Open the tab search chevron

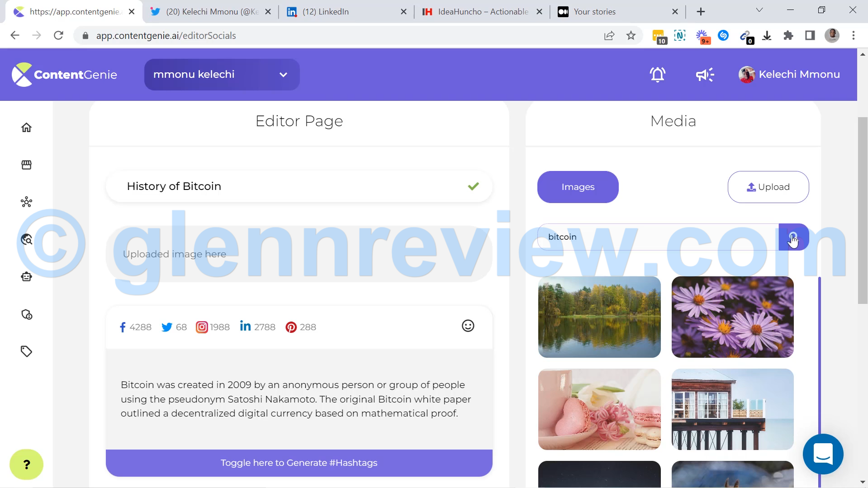coord(759,10)
